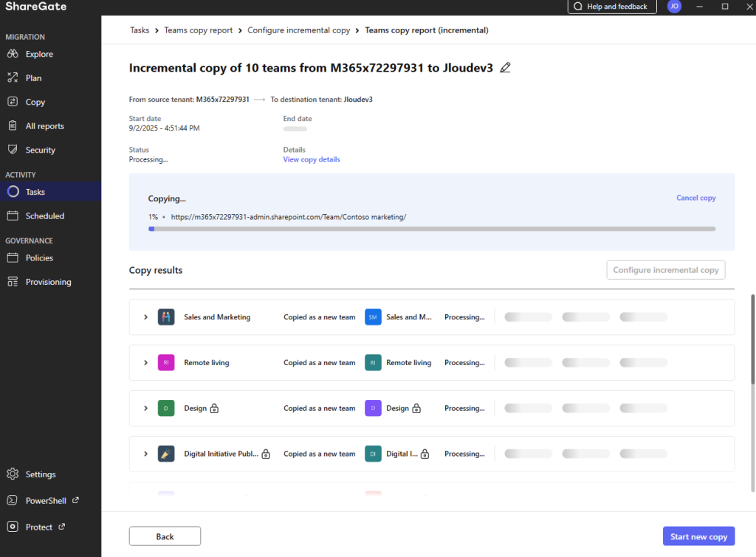Click the lock icon beside destination Digital I...
The height and width of the screenshot is (557, 756).
pos(425,454)
